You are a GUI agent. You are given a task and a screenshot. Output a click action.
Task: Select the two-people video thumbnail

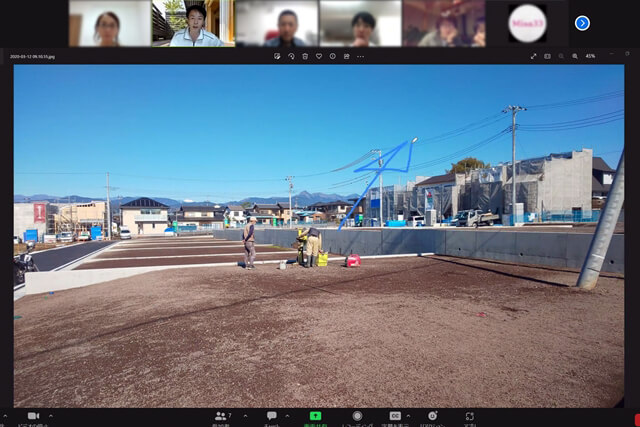(444, 23)
